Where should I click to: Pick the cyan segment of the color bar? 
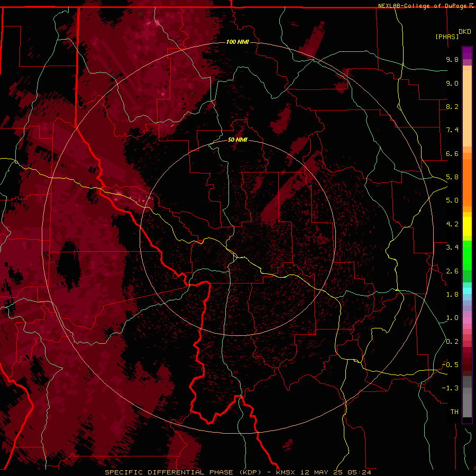(467, 291)
